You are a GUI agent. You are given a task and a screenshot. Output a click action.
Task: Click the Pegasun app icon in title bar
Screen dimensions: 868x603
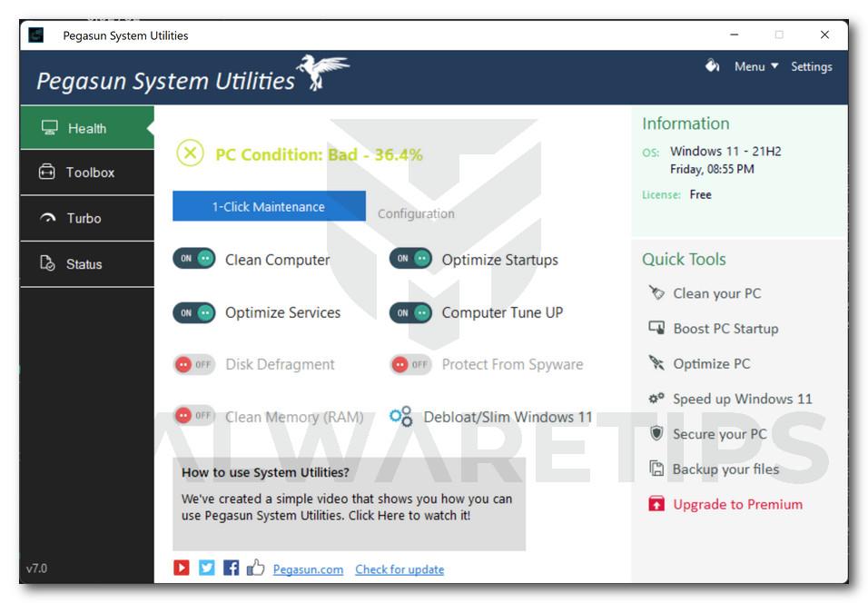(x=36, y=35)
